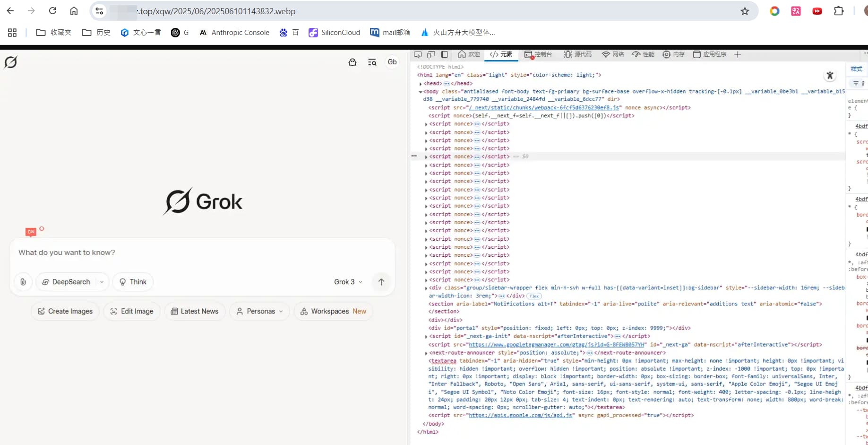Screen dimensions: 868x445
Task: Open the Gb profile avatar
Action: click(x=392, y=62)
